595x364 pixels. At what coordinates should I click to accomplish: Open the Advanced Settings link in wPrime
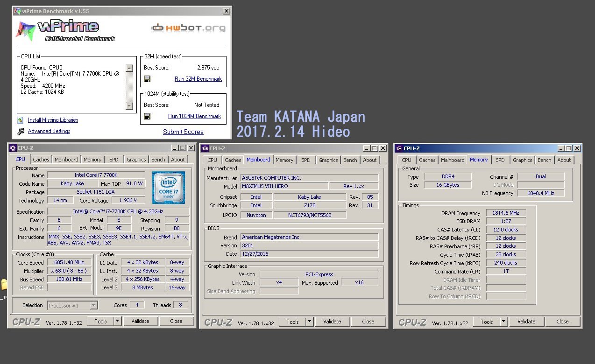(49, 131)
